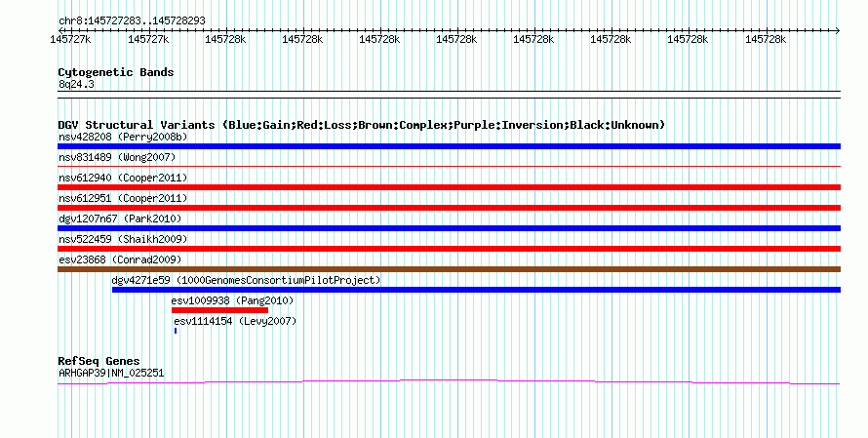Open variant label dgv1207n67 (Park2010)
The height and width of the screenshot is (438, 868).
(120, 219)
